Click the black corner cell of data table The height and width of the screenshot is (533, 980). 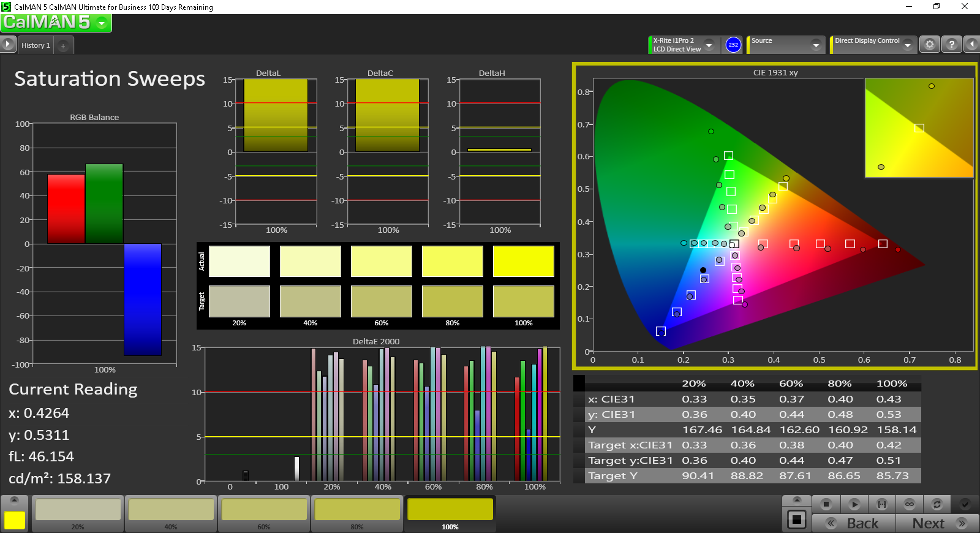pyautogui.click(x=579, y=384)
